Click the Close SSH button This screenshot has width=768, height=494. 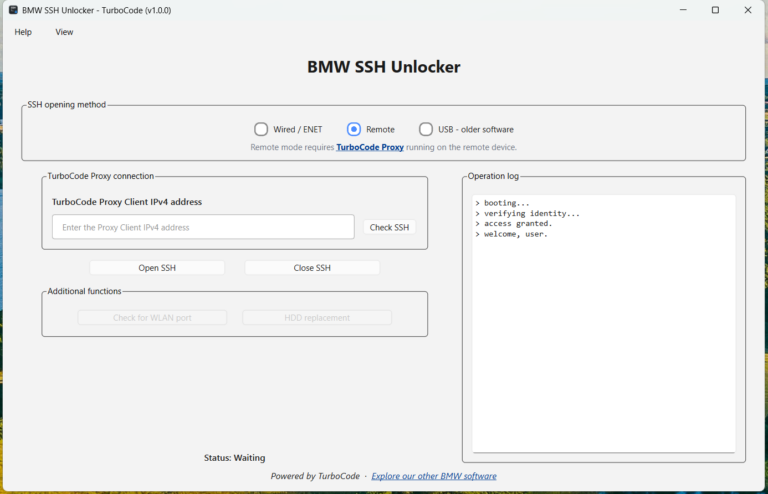312,268
